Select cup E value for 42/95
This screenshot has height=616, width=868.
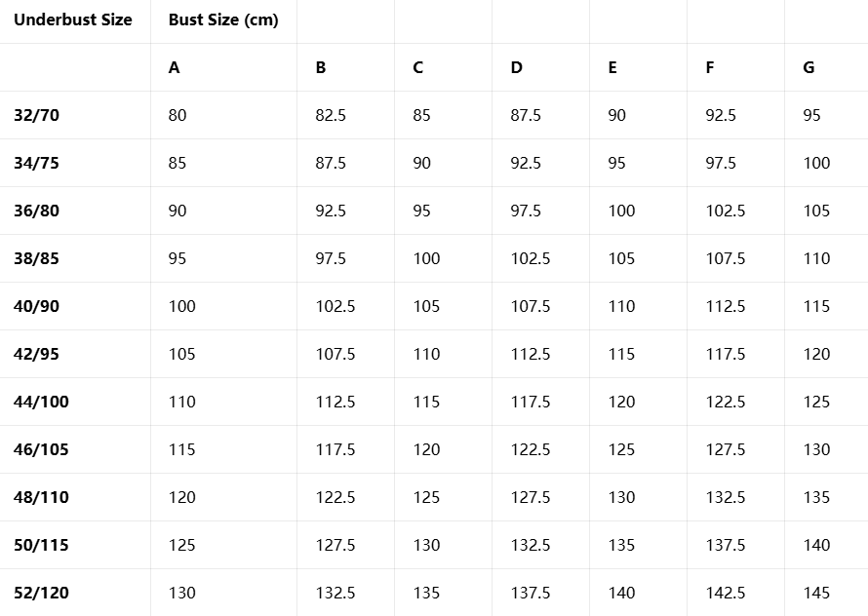621,355
